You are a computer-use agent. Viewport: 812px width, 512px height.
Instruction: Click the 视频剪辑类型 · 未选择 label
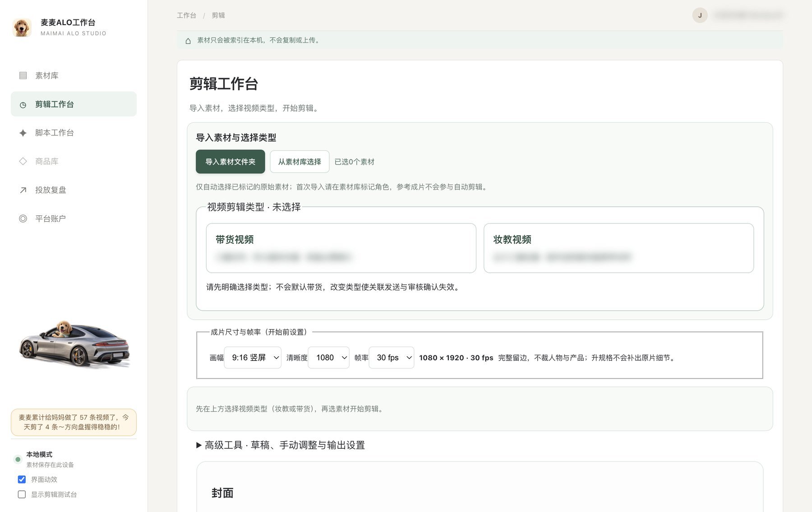254,207
